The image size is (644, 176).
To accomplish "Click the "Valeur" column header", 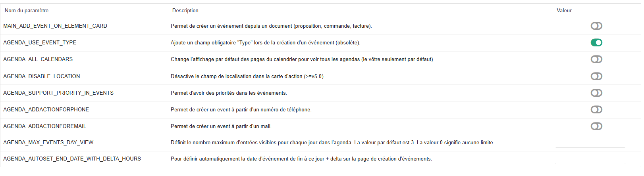I will 564,11.
